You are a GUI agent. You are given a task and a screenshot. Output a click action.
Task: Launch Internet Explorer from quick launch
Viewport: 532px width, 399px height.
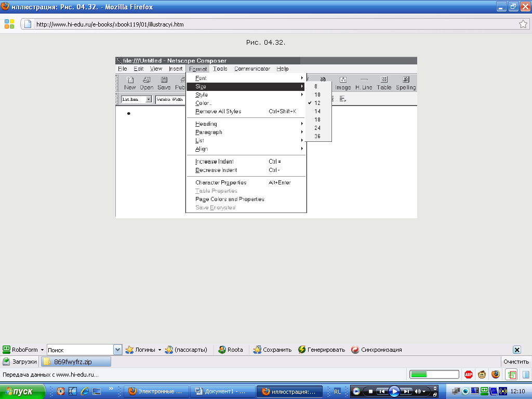coord(85,391)
